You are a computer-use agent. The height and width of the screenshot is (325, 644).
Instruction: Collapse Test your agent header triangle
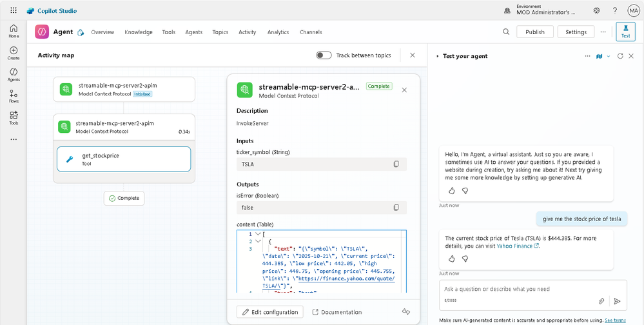[438, 56]
